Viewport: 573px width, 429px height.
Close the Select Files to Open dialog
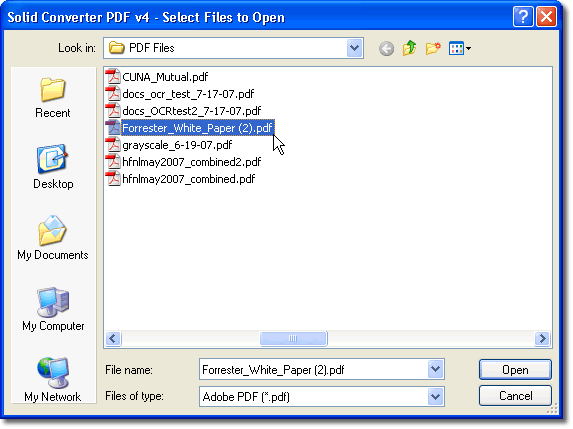click(x=546, y=17)
